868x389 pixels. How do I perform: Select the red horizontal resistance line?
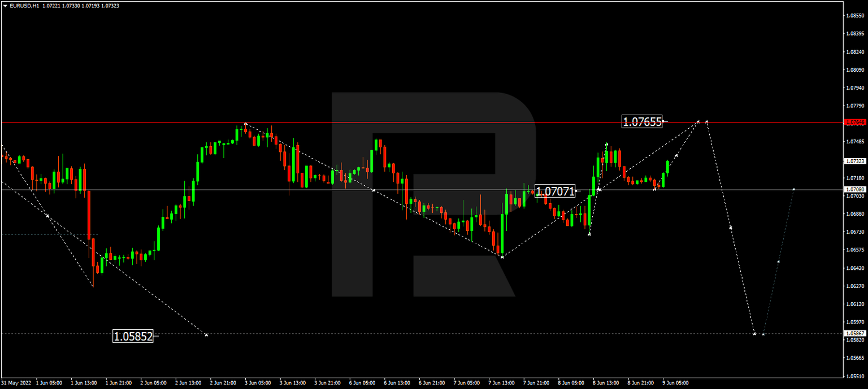(x=396, y=122)
